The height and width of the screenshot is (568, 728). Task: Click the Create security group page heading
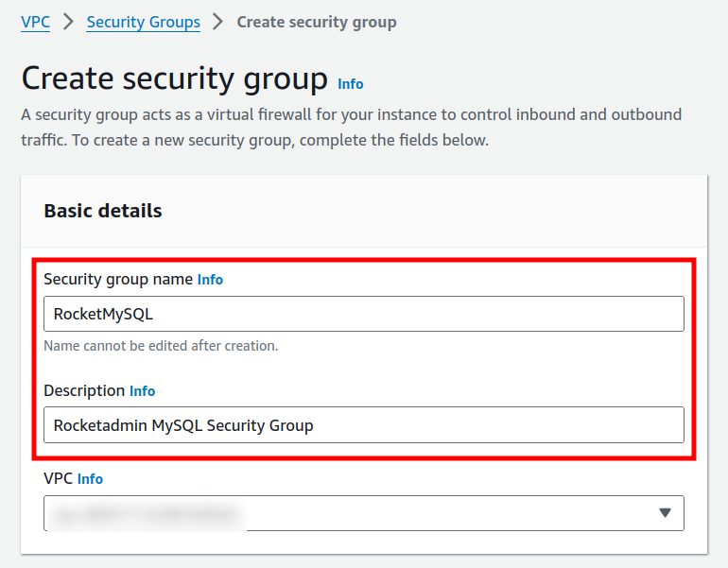click(174, 79)
